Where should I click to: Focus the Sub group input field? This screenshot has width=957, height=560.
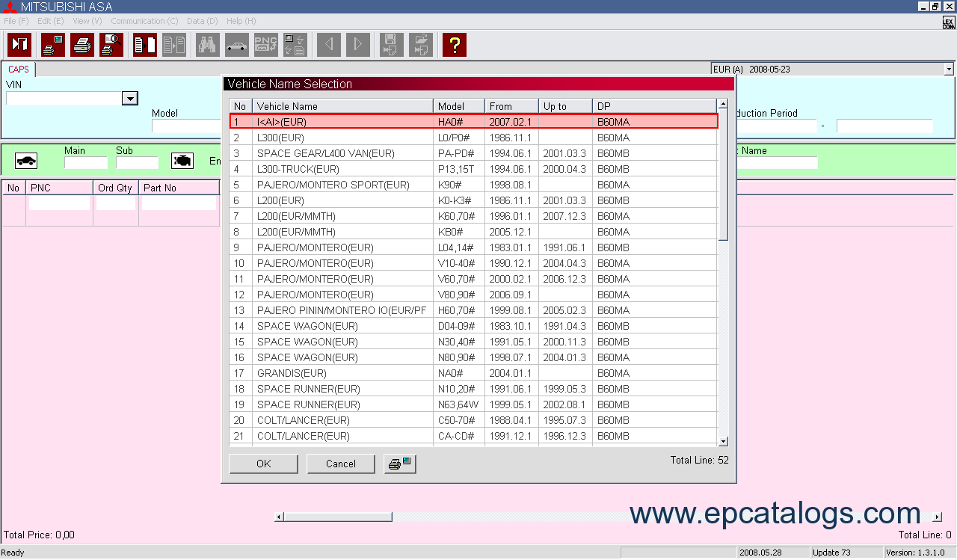137,163
